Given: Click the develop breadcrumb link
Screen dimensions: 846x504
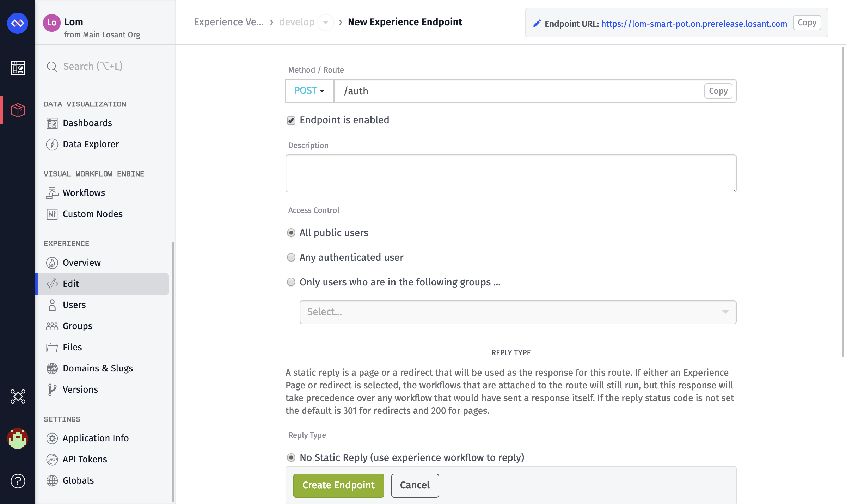Looking at the screenshot, I should coord(297,23).
